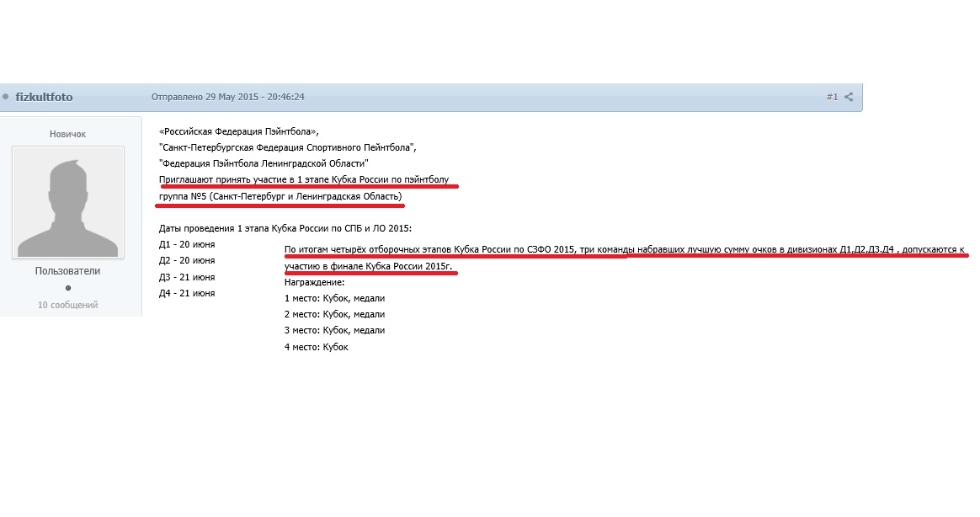Click '10 сообщений' post count

pos(67,305)
